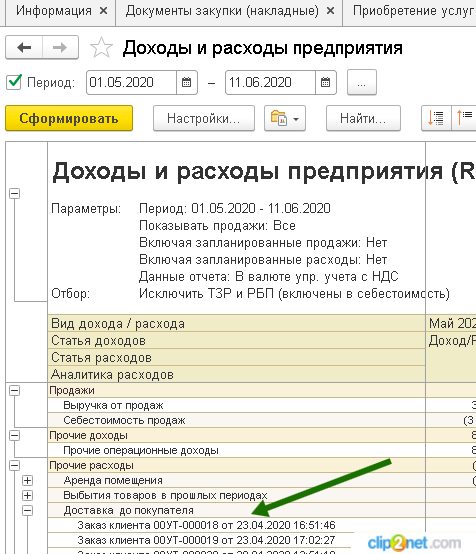Switch to Документы закупки (накладные) tab
The width and height of the screenshot is (476, 554).
[x=222, y=11]
